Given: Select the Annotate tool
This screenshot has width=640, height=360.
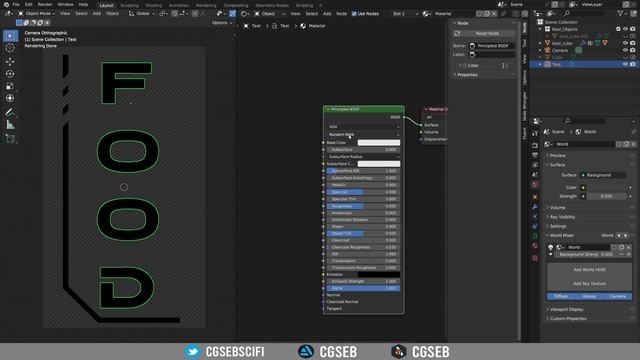Looking at the screenshot, I should [10, 112].
